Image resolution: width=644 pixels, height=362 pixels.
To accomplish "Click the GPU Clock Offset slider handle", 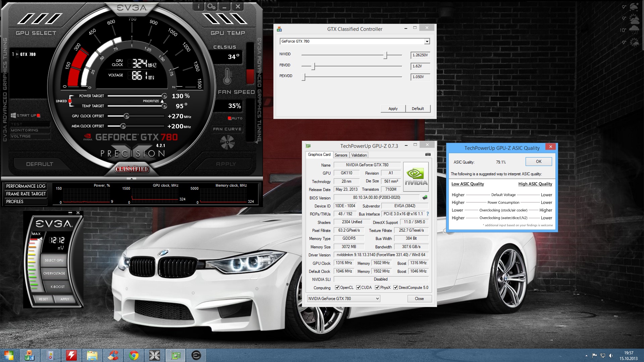I will 126,116.
